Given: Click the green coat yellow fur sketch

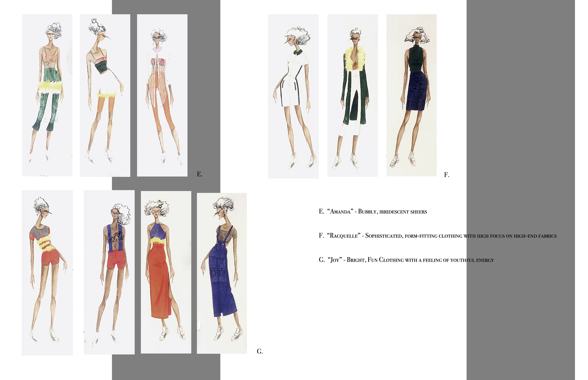Looking at the screenshot, I should [353, 95].
